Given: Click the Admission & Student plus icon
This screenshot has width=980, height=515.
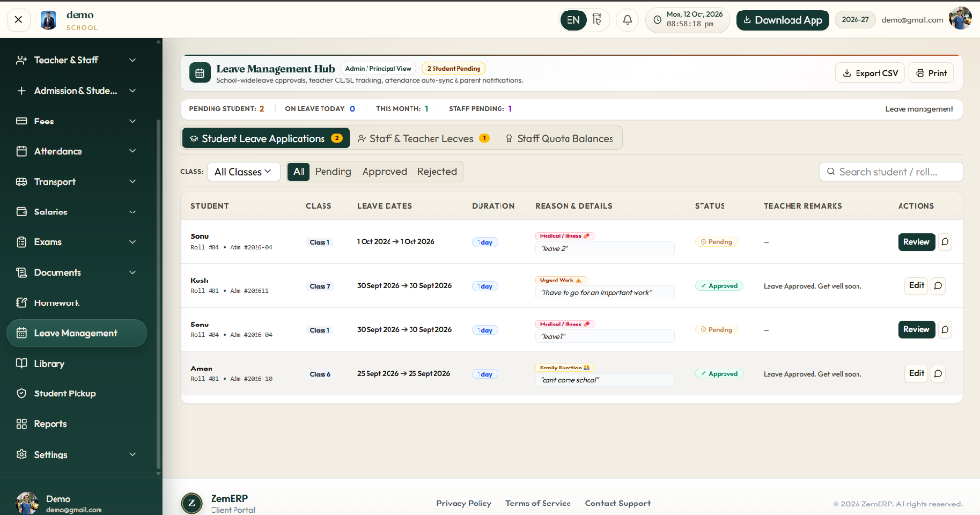Looking at the screenshot, I should 21,91.
